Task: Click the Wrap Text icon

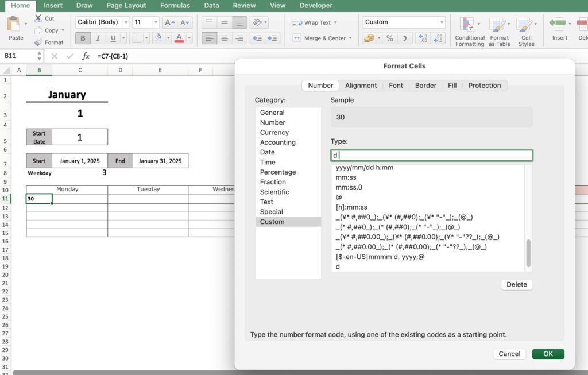Action: 297,22
